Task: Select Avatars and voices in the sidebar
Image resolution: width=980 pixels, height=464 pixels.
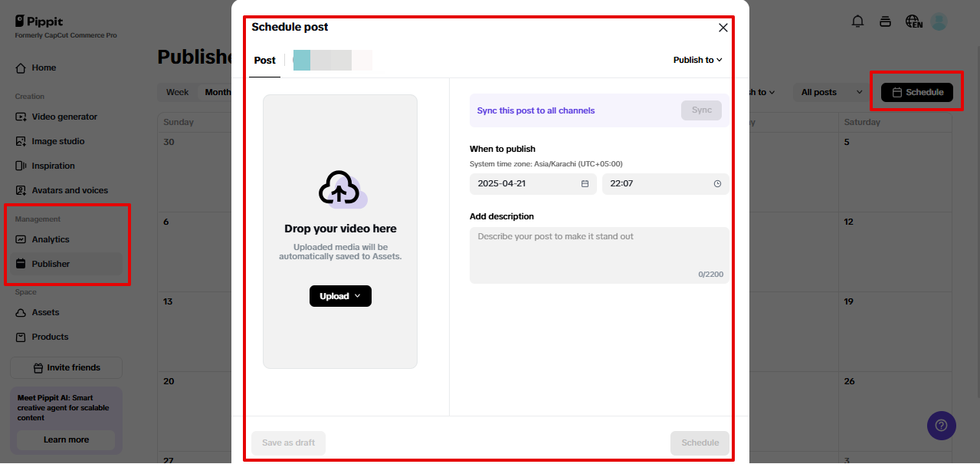Action: [x=70, y=190]
